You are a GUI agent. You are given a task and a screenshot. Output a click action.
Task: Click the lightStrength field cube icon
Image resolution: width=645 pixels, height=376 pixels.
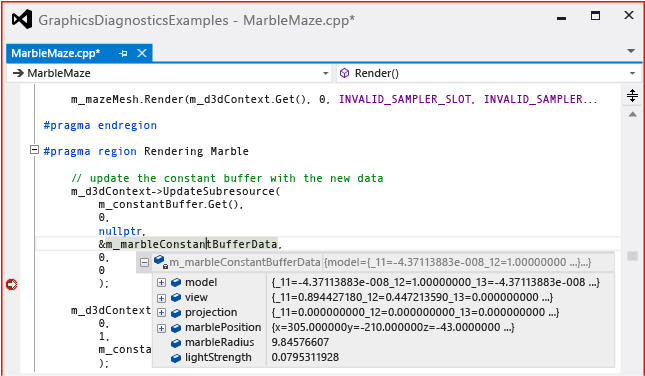[x=176, y=358]
